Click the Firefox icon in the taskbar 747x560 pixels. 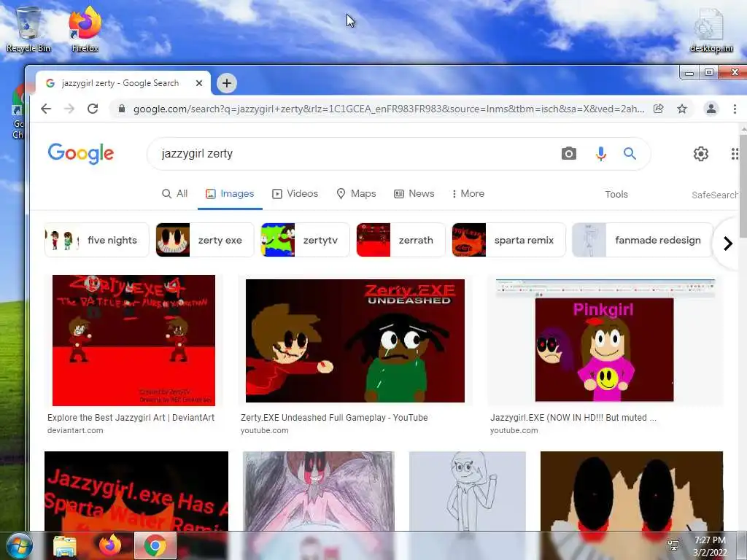tap(110, 545)
